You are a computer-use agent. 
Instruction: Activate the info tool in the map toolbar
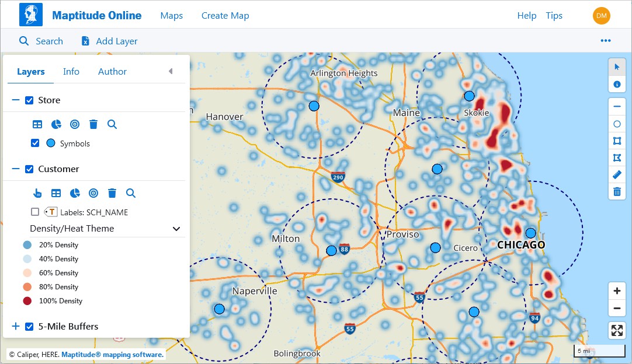617,84
